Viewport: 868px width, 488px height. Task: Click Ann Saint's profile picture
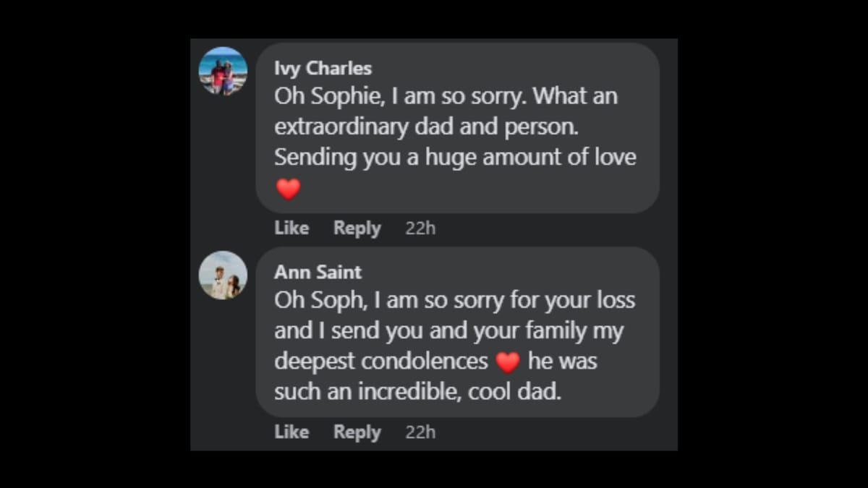coord(224,275)
